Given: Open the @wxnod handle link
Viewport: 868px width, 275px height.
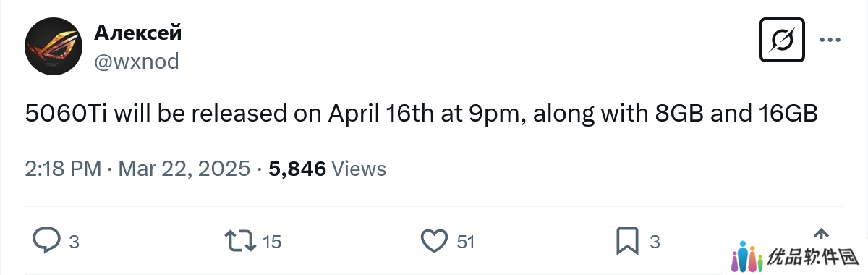Looking at the screenshot, I should (x=137, y=62).
